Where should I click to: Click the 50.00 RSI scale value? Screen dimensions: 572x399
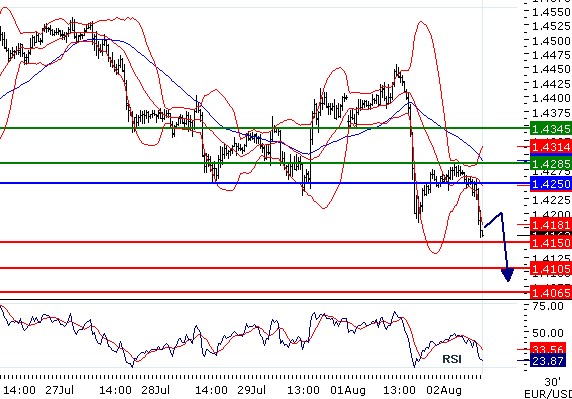pyautogui.click(x=548, y=333)
